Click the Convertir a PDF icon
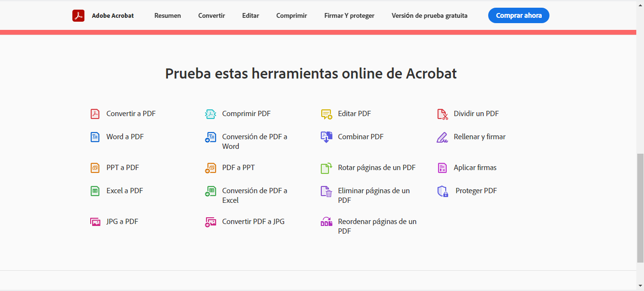Screen dimensions: 644x291 point(95,114)
